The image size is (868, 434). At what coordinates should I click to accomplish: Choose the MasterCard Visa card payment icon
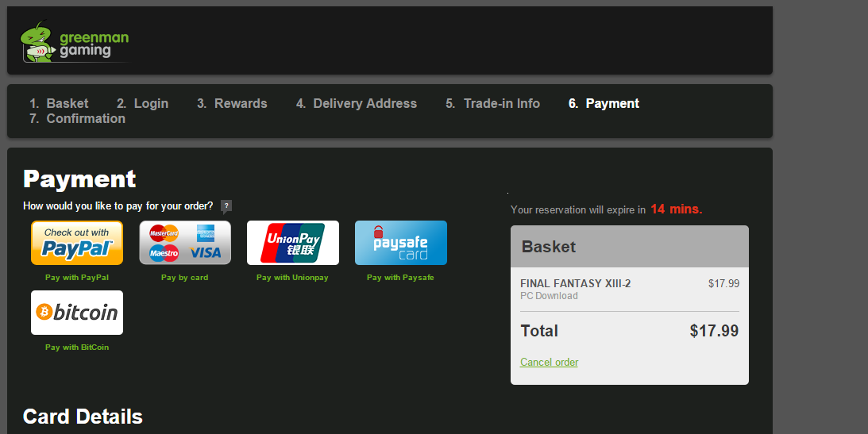pyautogui.click(x=185, y=243)
